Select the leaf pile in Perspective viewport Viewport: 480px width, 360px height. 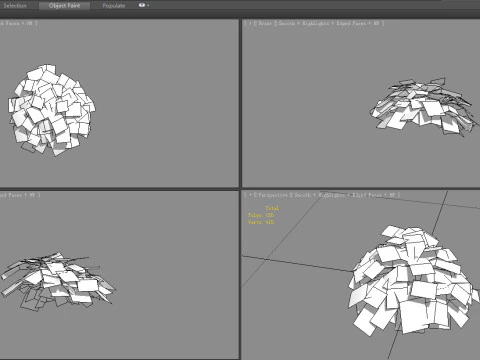pos(413,280)
